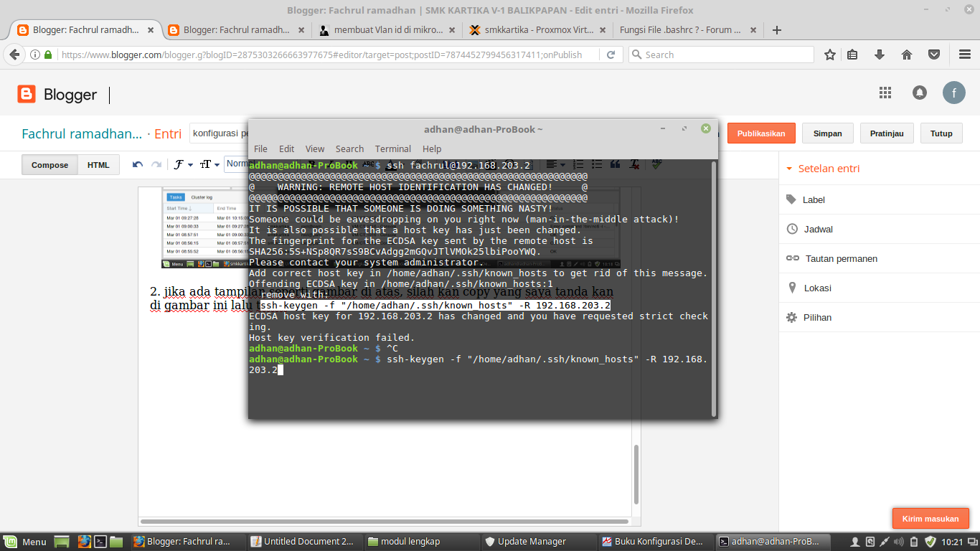
Task: Switch editor to Compose mode
Action: pyautogui.click(x=50, y=164)
